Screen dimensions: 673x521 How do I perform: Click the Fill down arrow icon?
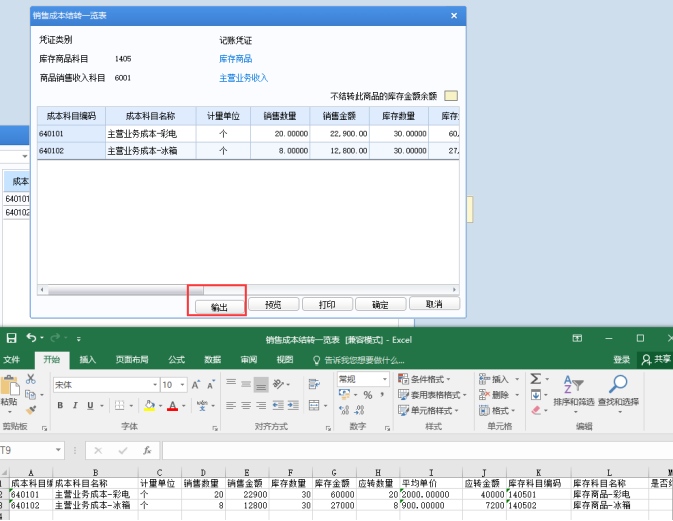[x=536, y=394]
